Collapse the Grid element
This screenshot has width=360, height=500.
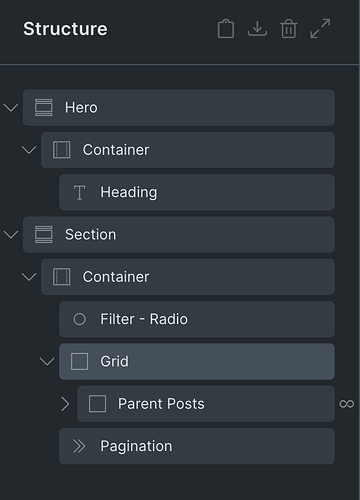(x=47, y=362)
